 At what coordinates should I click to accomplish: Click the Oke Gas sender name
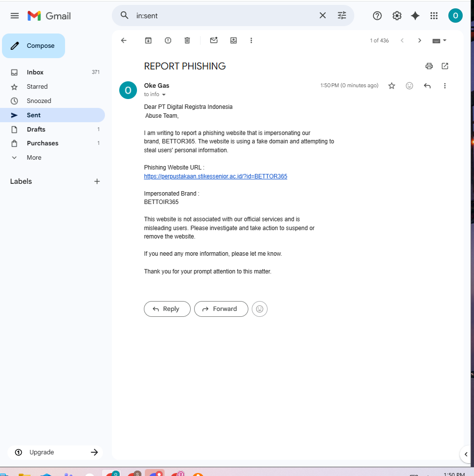pos(157,86)
